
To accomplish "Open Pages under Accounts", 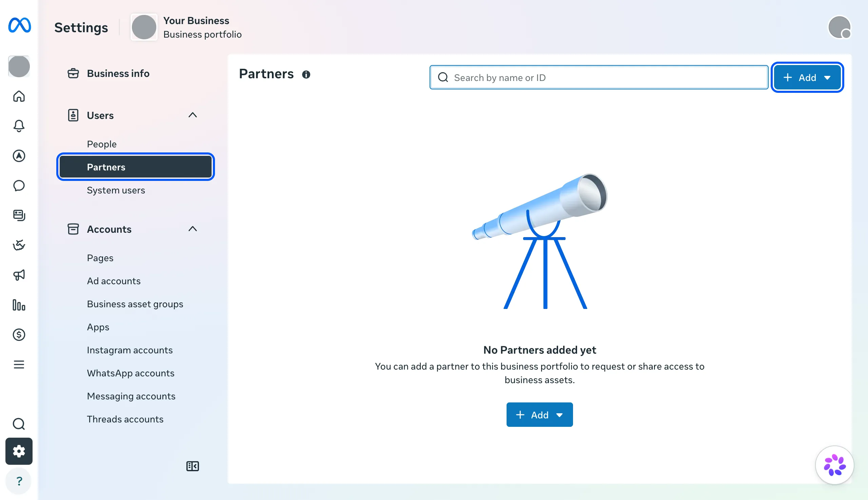I will pyautogui.click(x=100, y=257).
